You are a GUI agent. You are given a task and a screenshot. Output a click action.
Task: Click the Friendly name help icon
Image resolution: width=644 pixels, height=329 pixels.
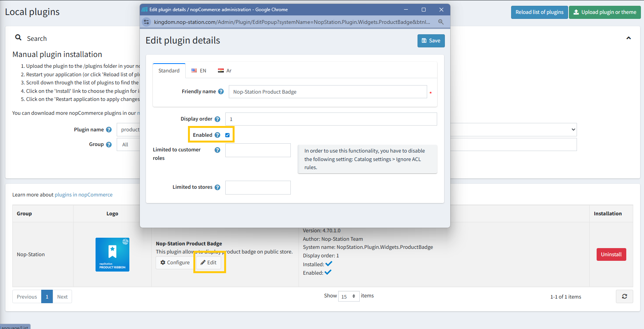(x=221, y=92)
